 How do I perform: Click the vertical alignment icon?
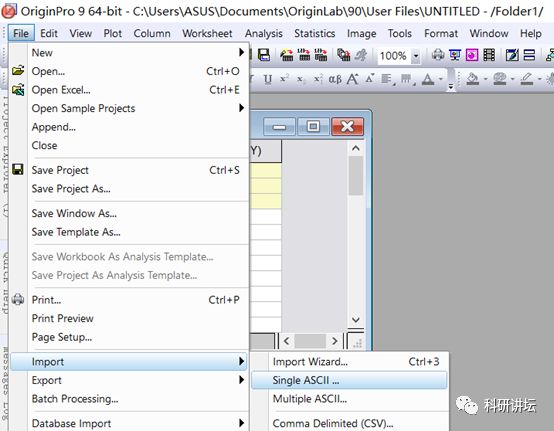coord(407,79)
